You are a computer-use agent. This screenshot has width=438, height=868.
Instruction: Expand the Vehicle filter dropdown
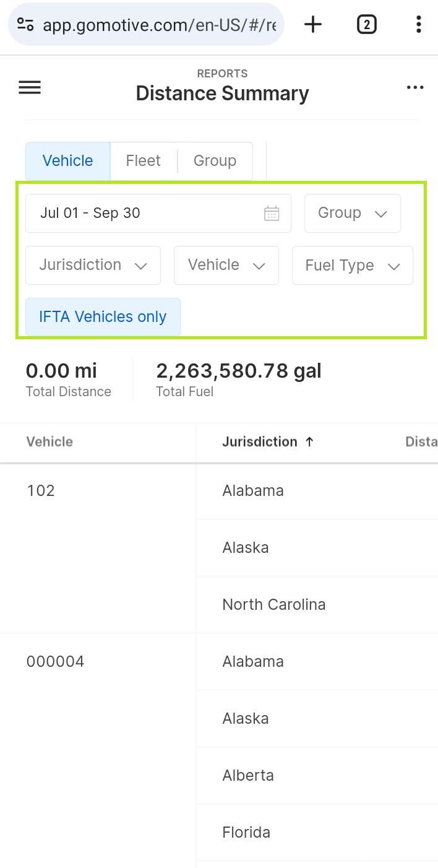click(x=226, y=265)
